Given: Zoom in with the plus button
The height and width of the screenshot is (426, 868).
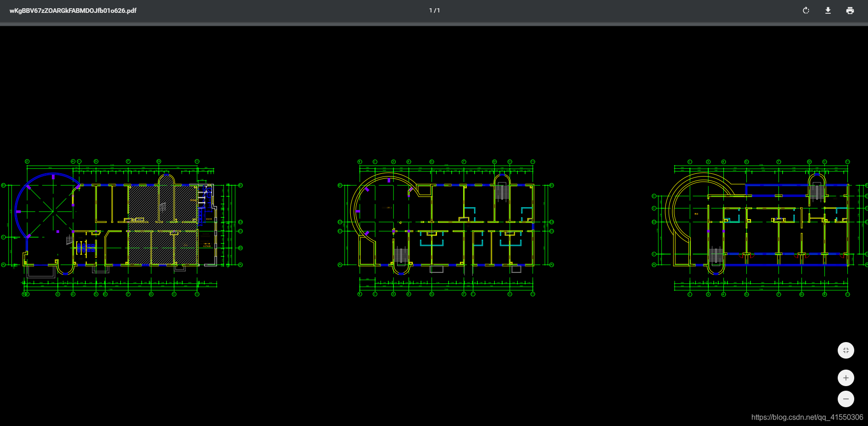Looking at the screenshot, I should pos(846,378).
